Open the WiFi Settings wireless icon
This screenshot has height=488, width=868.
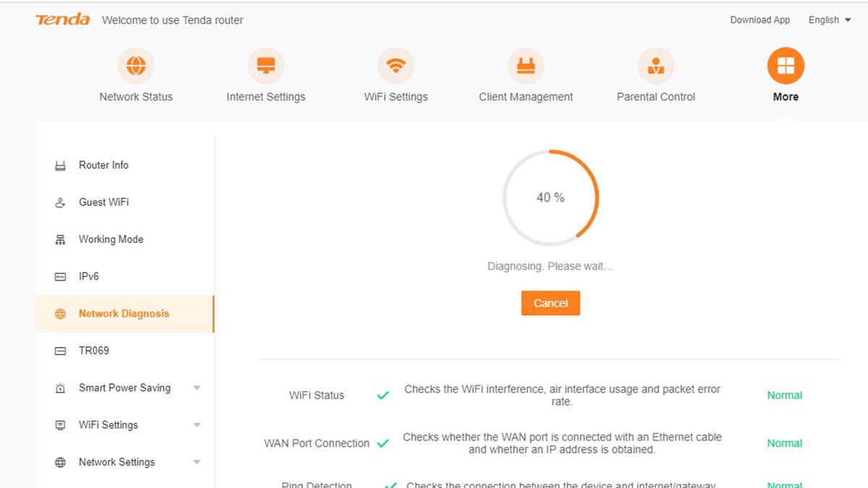click(x=396, y=66)
